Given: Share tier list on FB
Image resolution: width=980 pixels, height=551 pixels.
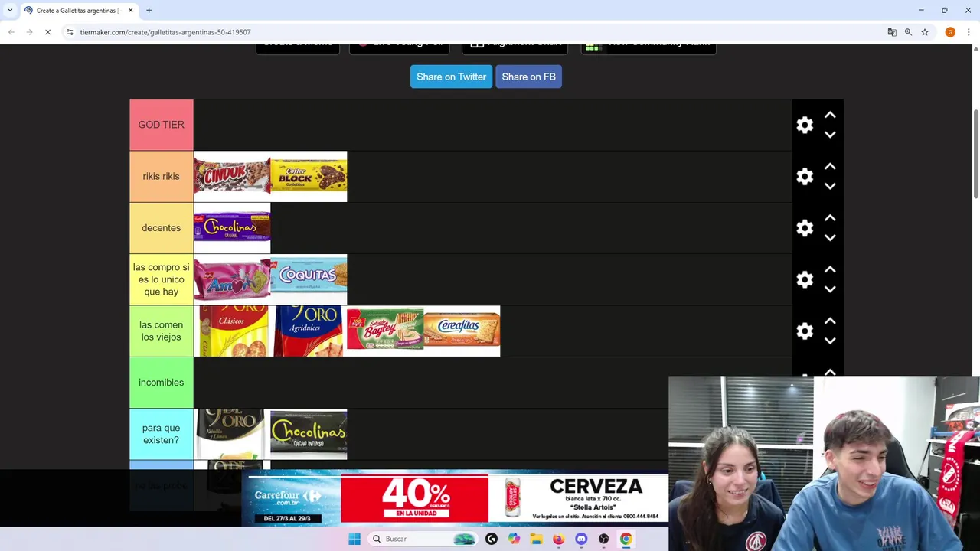Looking at the screenshot, I should pos(528,77).
